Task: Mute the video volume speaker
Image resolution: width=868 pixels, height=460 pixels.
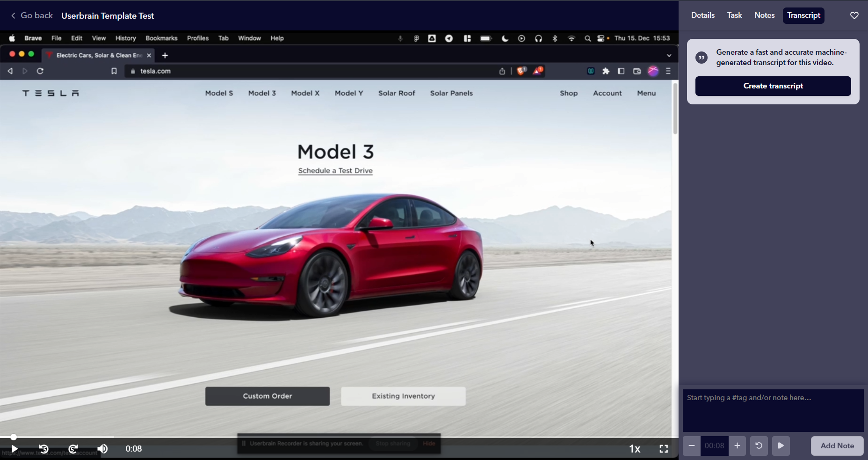Action: pos(102,449)
